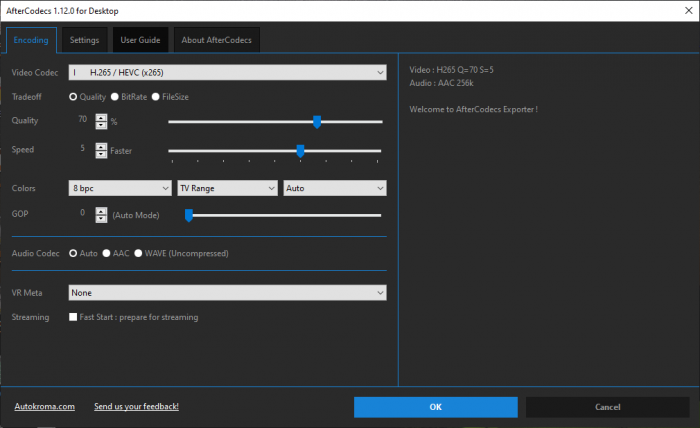Open the About AfterCodecs tab
The image size is (700, 428).
217,41
